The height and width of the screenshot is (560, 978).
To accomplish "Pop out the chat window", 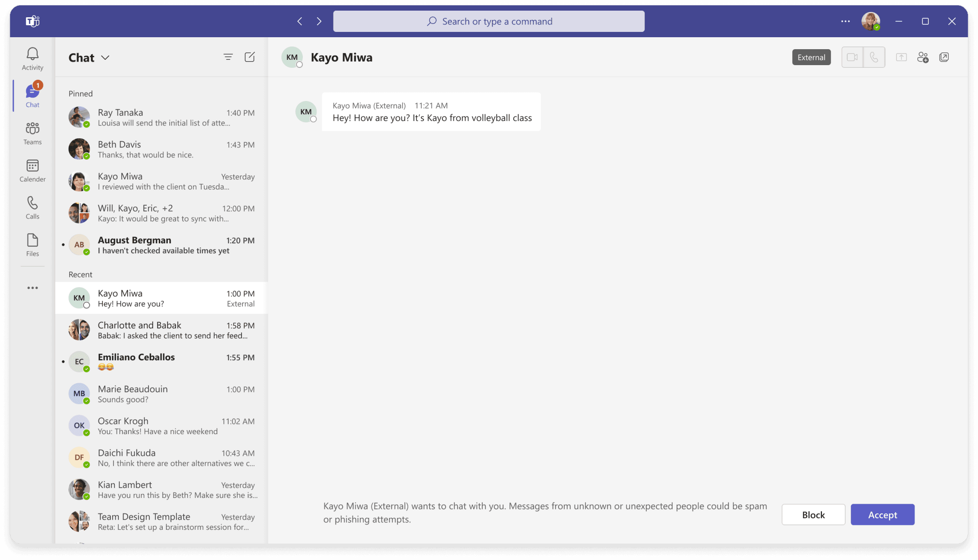I will pos(944,57).
